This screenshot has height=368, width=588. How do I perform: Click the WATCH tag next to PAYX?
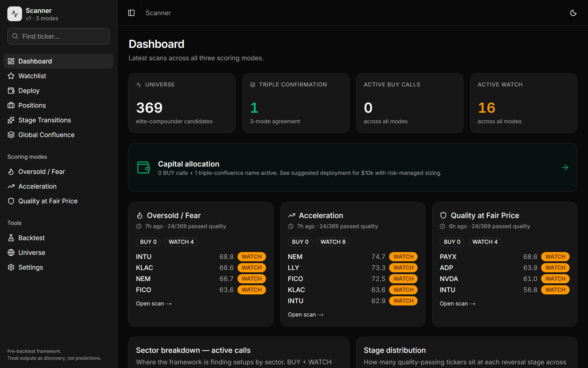point(555,256)
